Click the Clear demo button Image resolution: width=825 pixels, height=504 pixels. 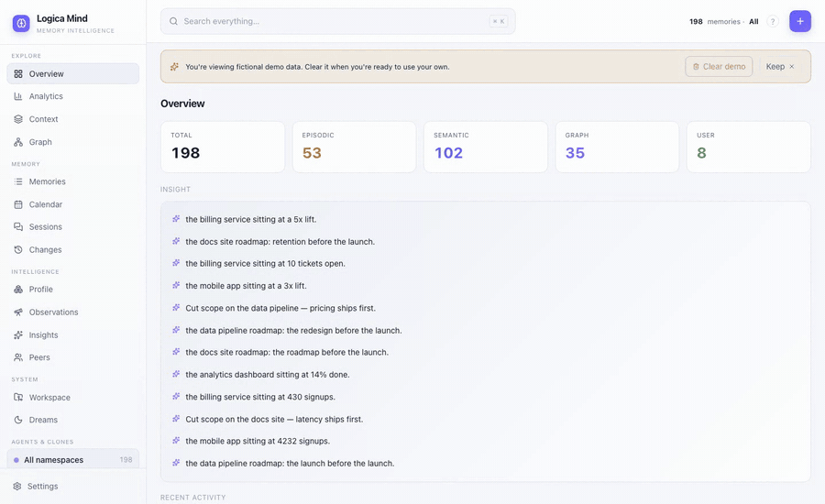719,67
